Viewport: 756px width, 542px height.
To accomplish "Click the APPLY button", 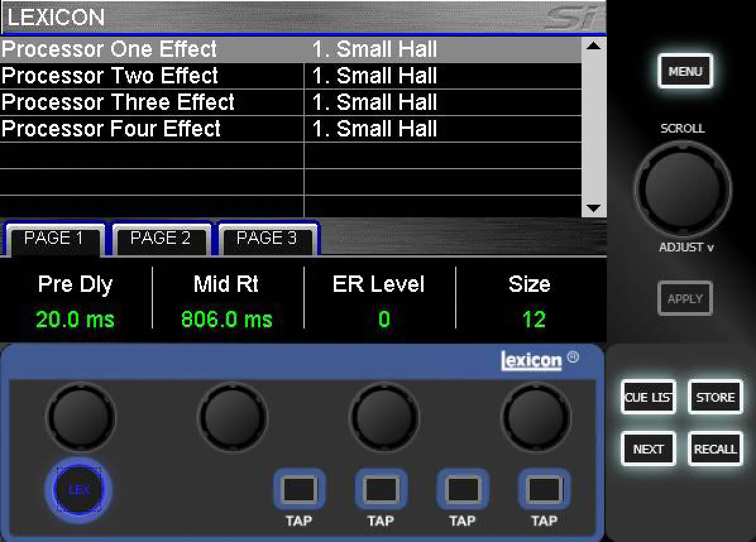I will [685, 298].
